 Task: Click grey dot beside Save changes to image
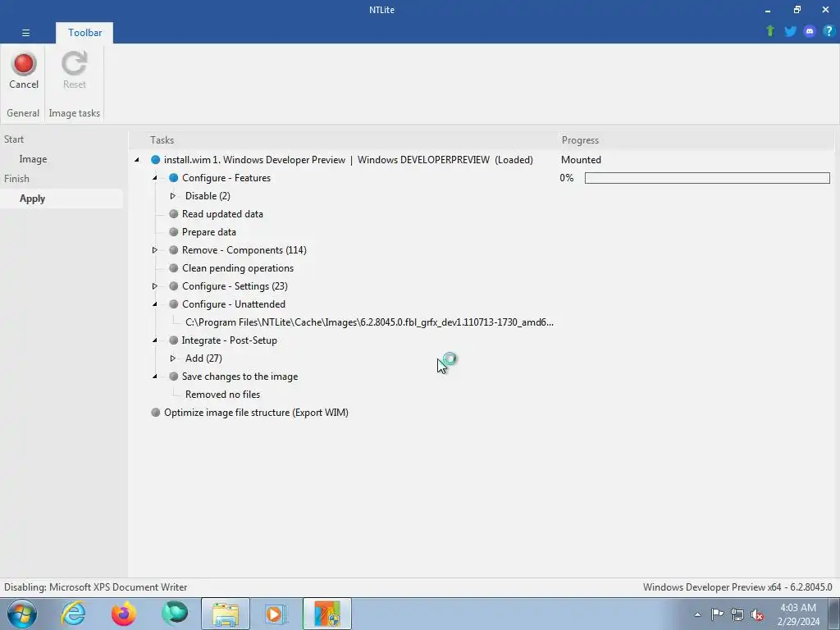[174, 377]
